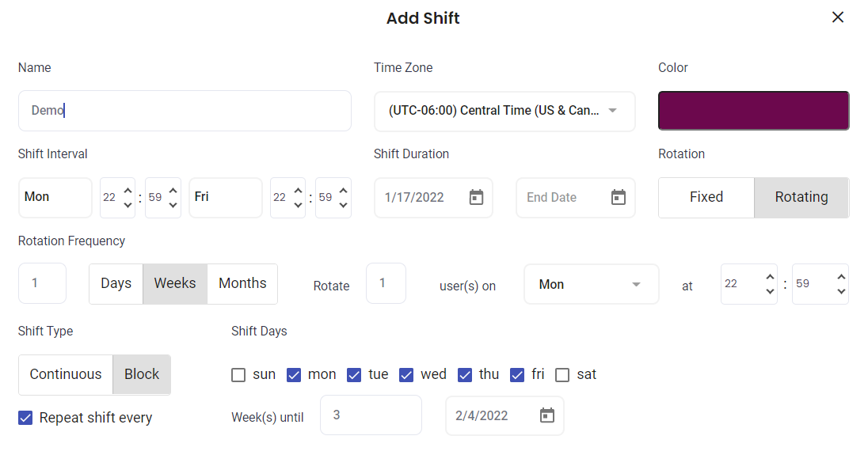Click the start date field 1/17/2022
Image resolution: width=868 pixels, height=451 pixels.
tap(433, 198)
